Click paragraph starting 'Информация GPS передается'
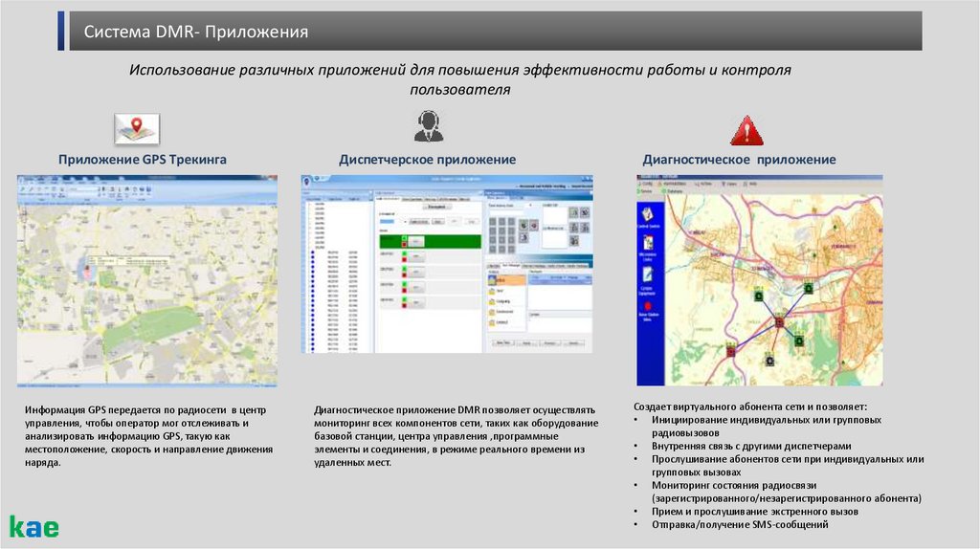The image size is (980, 549). click(148, 436)
